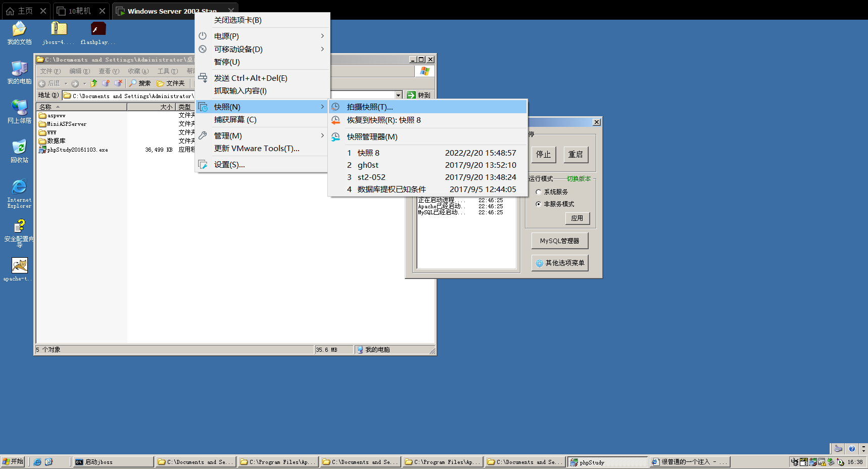Image resolution: width=868 pixels, height=469 pixels.
Task: Choose 抓取输入内容(I) menu entry
Action: click(x=262, y=91)
